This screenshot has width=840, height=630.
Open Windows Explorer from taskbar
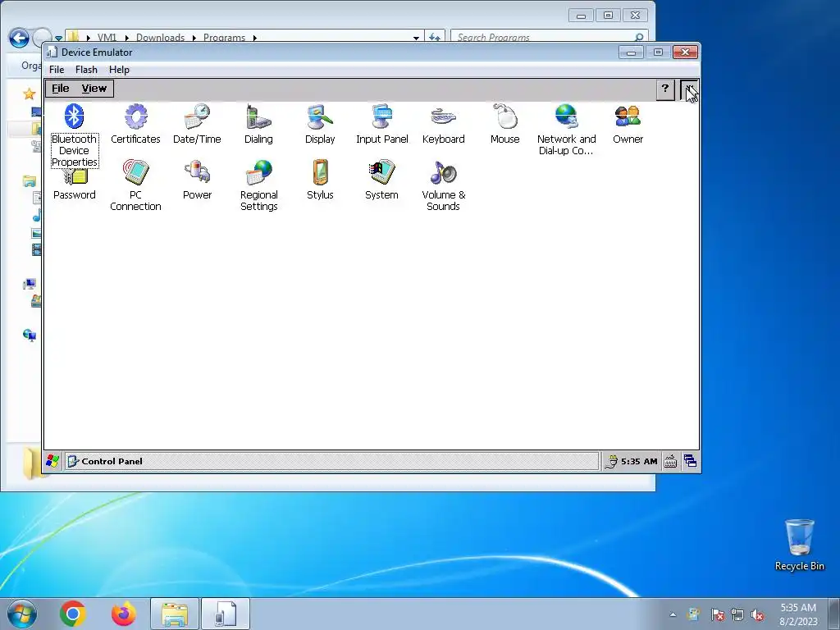pos(175,614)
